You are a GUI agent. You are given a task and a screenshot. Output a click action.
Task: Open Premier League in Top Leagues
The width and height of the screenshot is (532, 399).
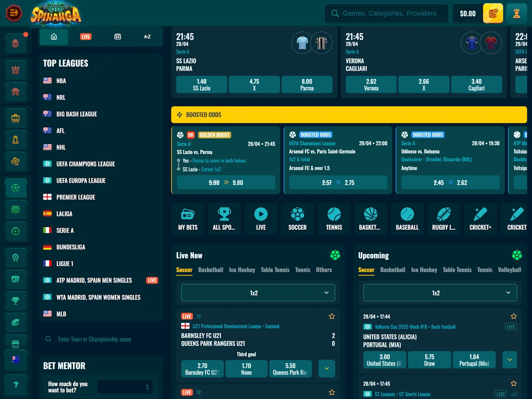pos(76,197)
